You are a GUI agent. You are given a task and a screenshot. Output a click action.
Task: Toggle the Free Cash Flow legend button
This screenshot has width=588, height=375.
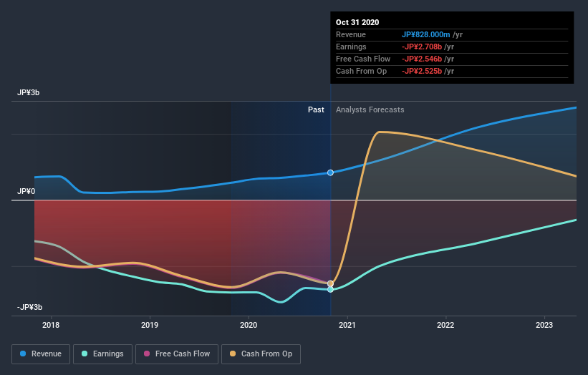pos(177,354)
